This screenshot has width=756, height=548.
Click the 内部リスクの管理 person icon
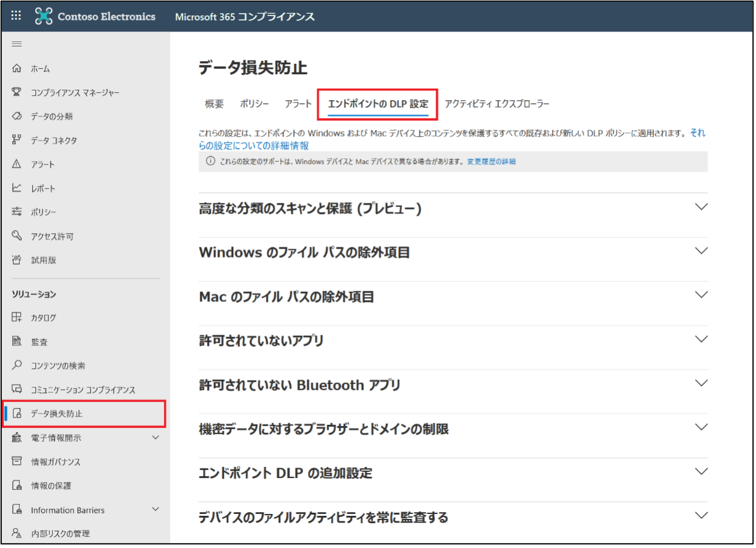pos(17,533)
